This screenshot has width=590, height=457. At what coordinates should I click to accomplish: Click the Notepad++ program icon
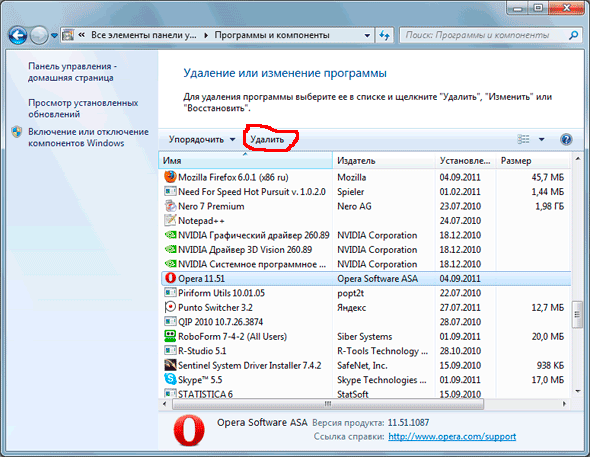coord(170,220)
